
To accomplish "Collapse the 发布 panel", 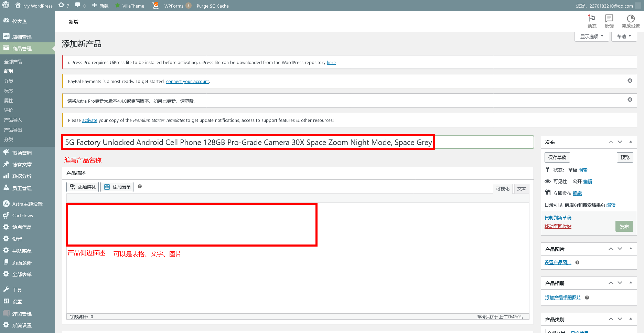I will click(x=631, y=142).
